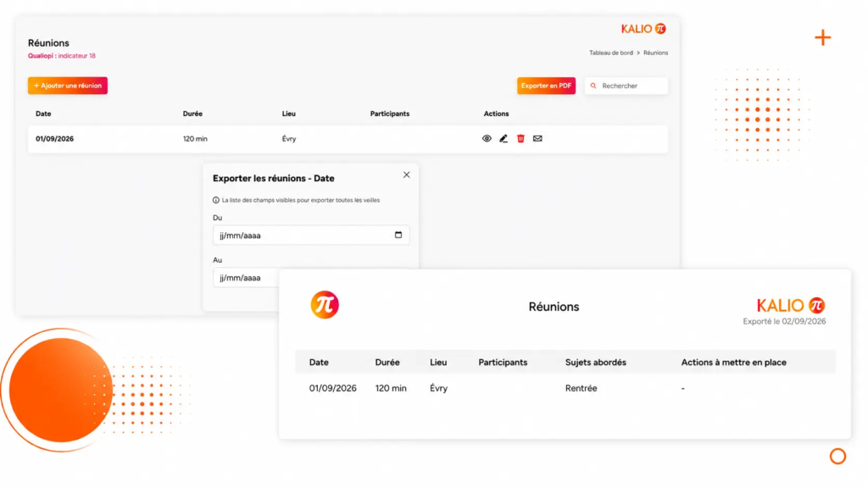Open the calendar picker in Du field

click(x=398, y=236)
